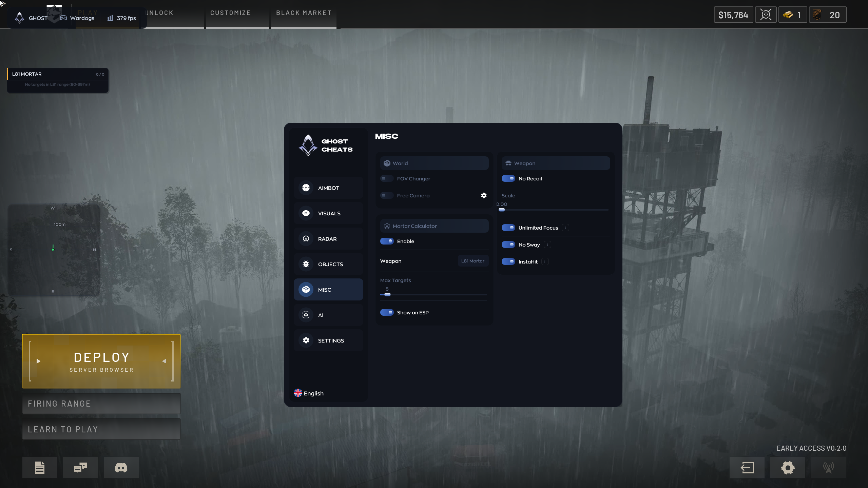Go to the BLACK MARKET tab

(x=304, y=14)
